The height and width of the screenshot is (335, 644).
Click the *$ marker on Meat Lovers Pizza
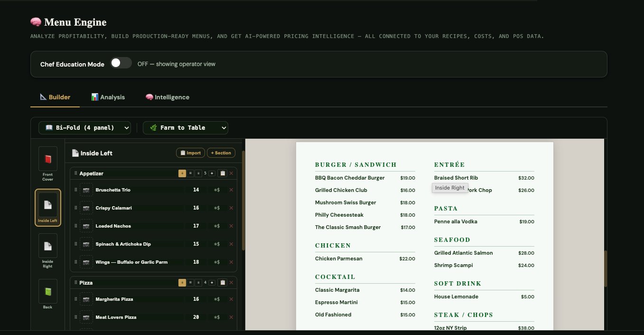pyautogui.click(x=217, y=317)
